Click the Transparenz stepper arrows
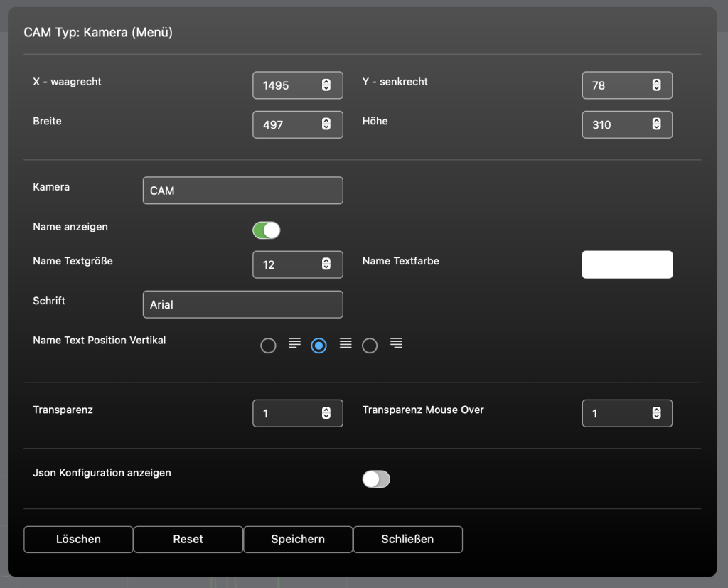This screenshot has width=728, height=588. (326, 413)
